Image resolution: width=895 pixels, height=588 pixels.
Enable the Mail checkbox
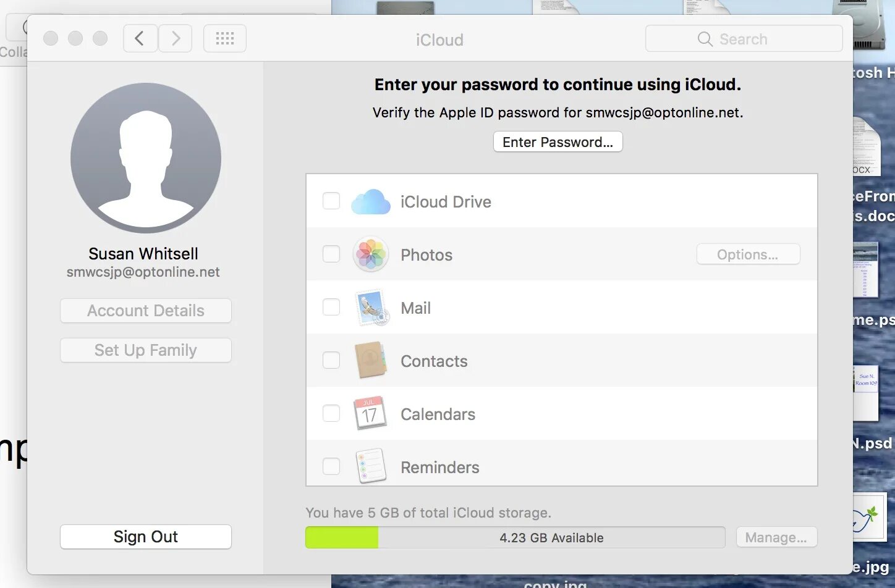click(331, 307)
